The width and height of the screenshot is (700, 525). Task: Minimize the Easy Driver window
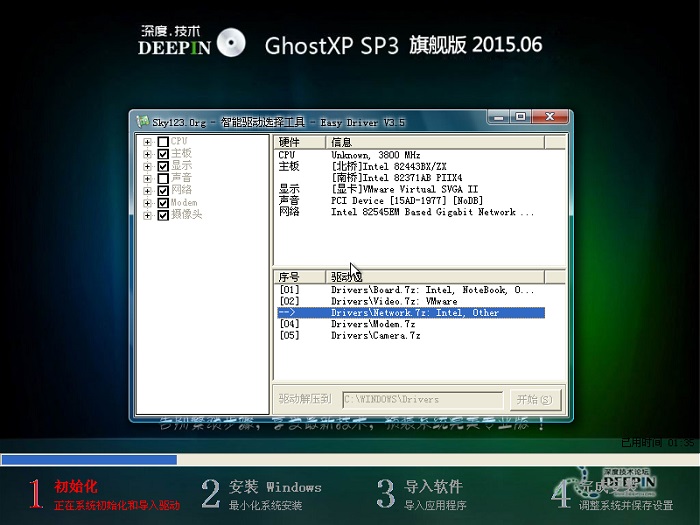point(499,117)
